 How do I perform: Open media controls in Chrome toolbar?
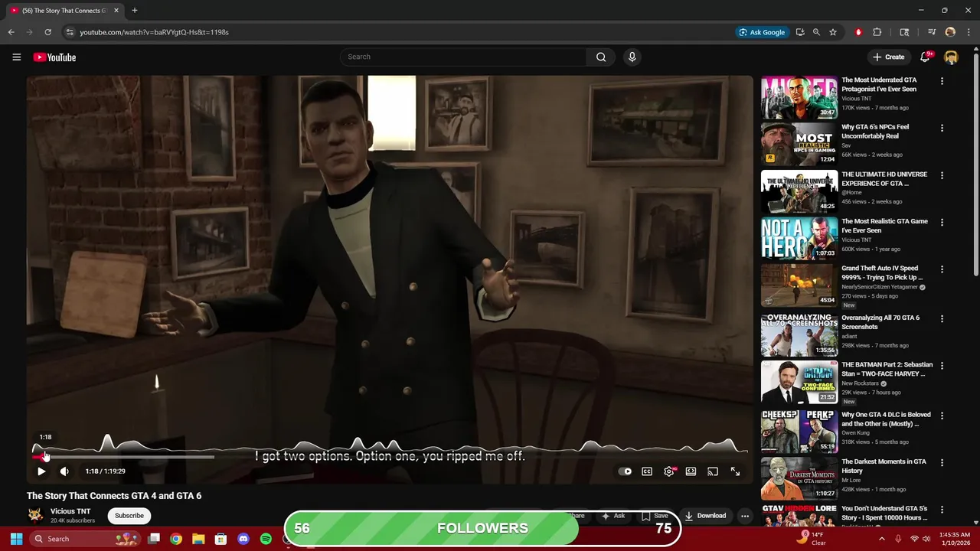[x=932, y=32]
